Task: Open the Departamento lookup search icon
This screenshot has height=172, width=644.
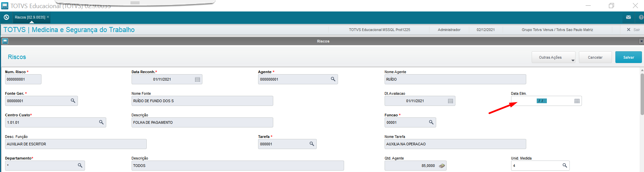Action: pos(80,166)
